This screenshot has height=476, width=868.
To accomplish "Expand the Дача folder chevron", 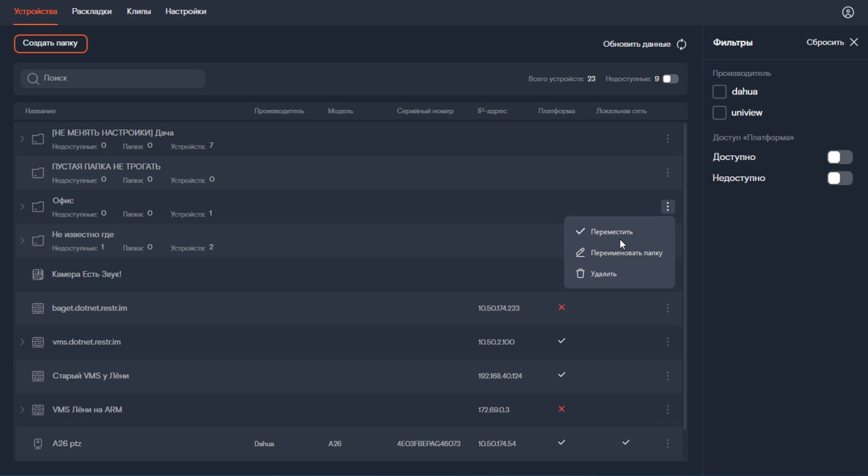I will [x=22, y=139].
